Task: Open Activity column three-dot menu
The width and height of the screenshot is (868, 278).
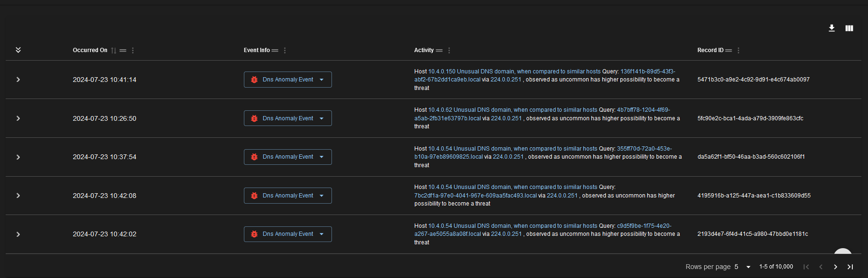Action: point(449,50)
